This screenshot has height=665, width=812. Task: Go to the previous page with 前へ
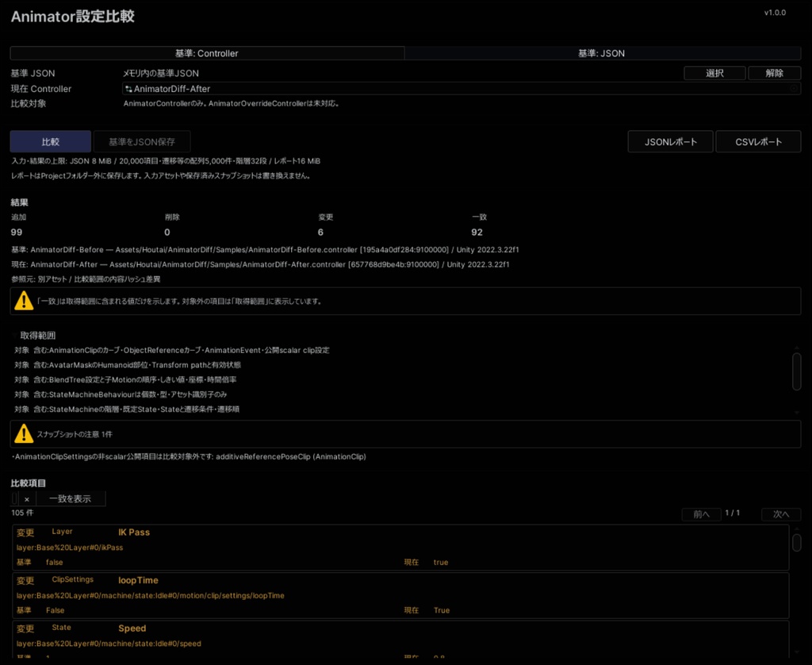coord(702,513)
